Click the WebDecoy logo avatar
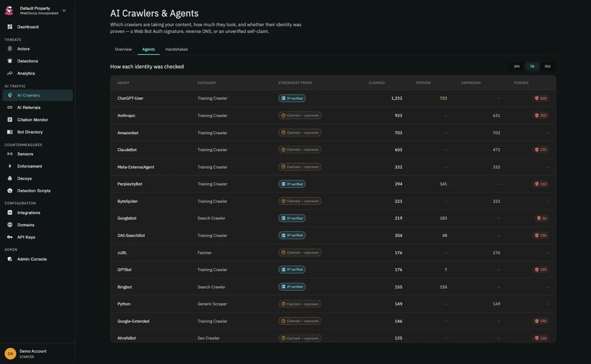 click(x=9, y=11)
